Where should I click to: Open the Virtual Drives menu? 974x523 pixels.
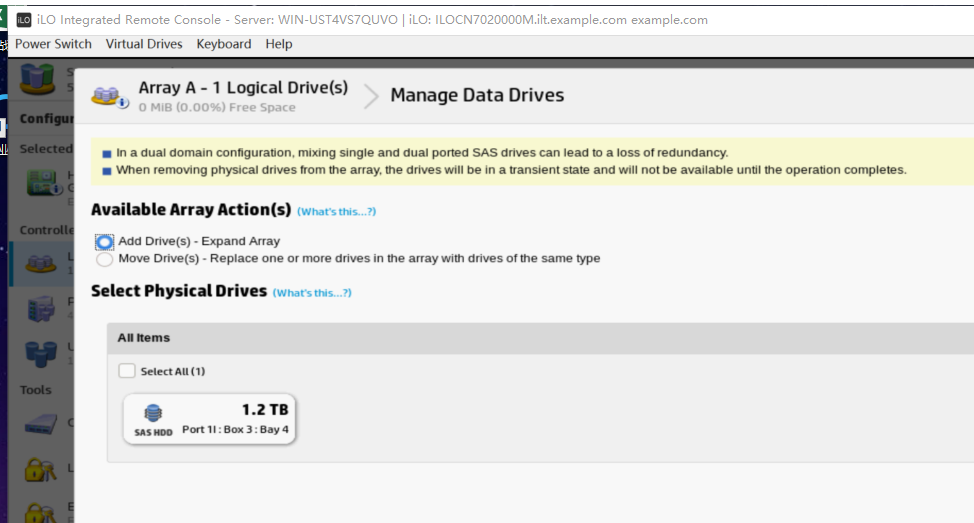click(x=144, y=44)
